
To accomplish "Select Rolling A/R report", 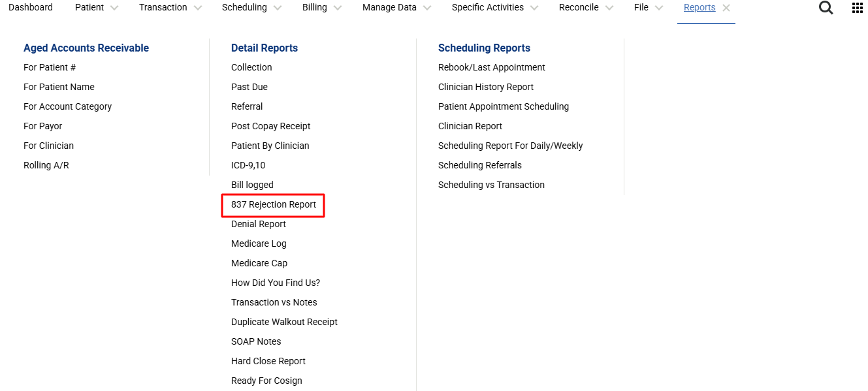I will pos(46,165).
